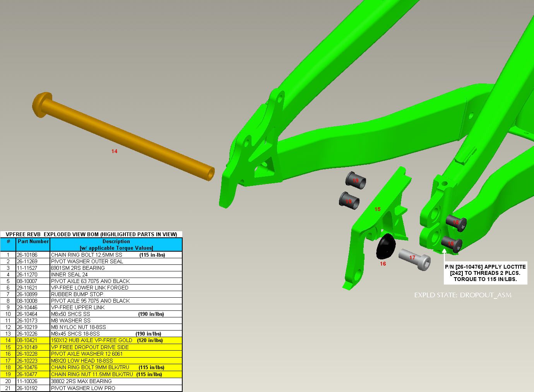
Task: Click the upper chain ring bolt 18
Action: click(x=456, y=222)
